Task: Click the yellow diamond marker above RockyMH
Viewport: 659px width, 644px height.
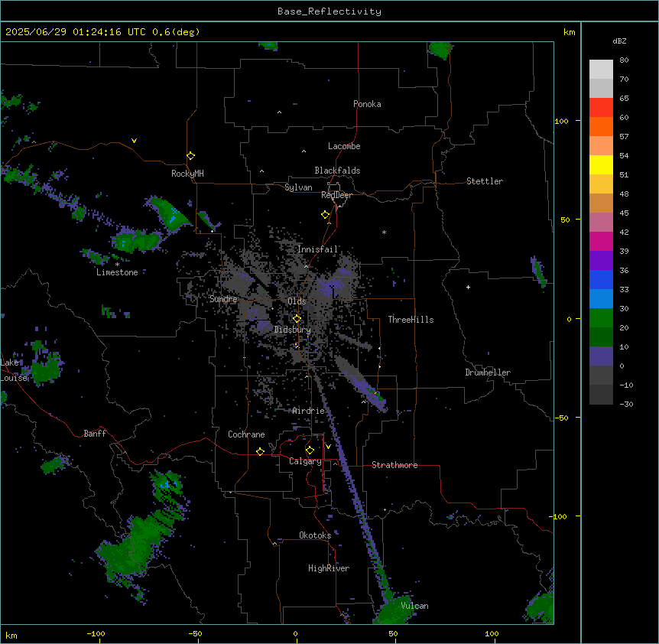Action: click(x=190, y=155)
